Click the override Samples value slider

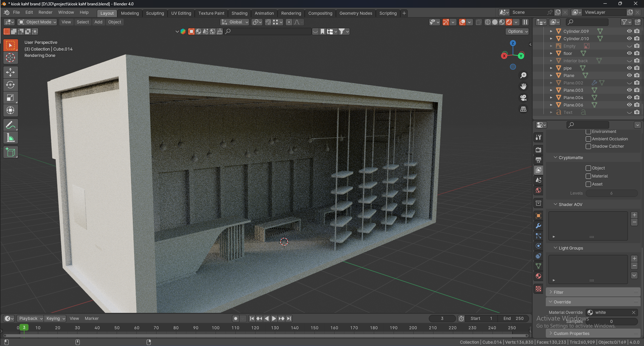[612, 322]
